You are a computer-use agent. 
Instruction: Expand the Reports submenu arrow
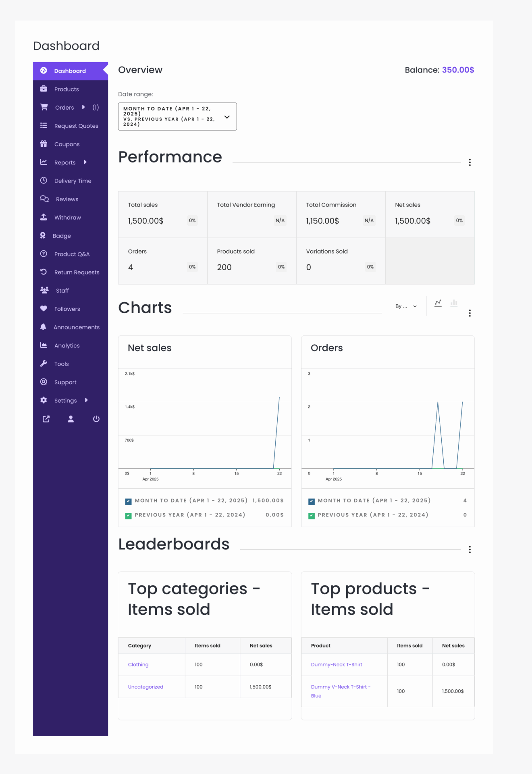coord(85,162)
